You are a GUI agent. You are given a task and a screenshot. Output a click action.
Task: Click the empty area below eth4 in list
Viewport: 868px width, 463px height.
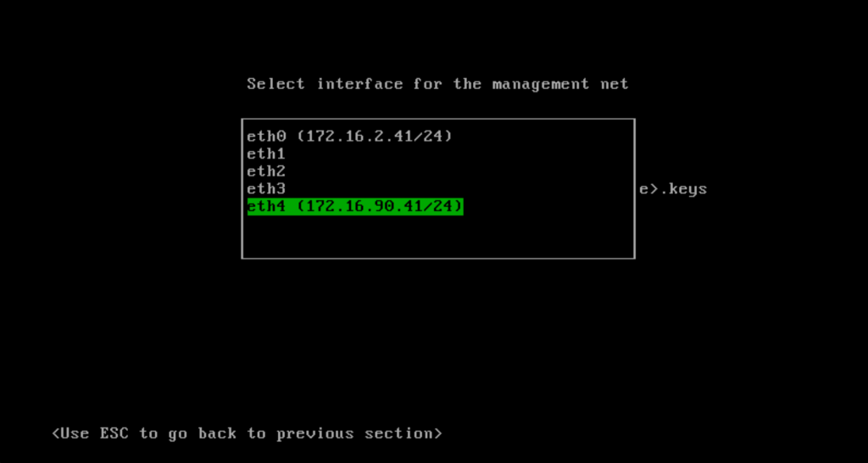click(x=437, y=237)
